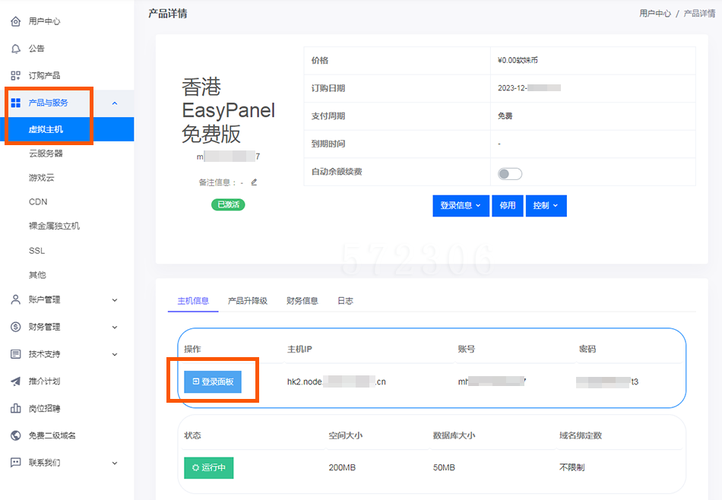
Task: Click the 200MB space size value
Action: coord(342,468)
